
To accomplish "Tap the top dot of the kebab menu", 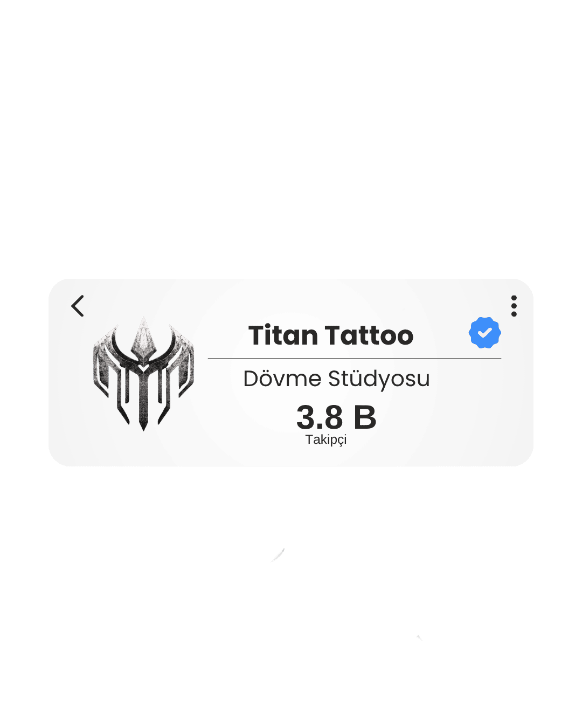I will click(514, 298).
